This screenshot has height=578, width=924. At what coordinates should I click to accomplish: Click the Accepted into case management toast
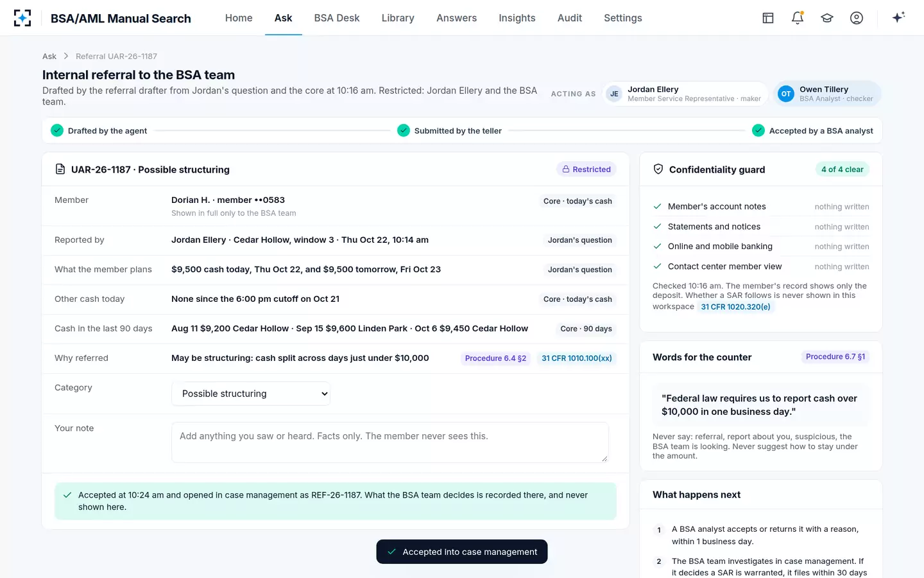tap(462, 552)
